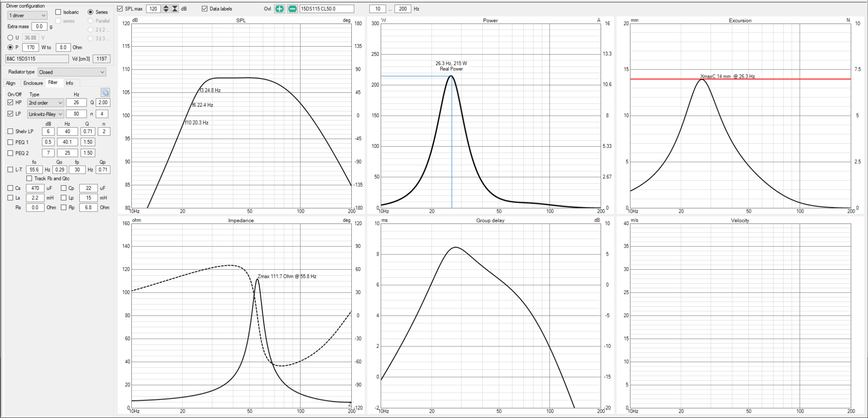Viewport: 868px width, 418px height.
Task: Open the Radiator type Closed dropdown
Action: point(72,72)
